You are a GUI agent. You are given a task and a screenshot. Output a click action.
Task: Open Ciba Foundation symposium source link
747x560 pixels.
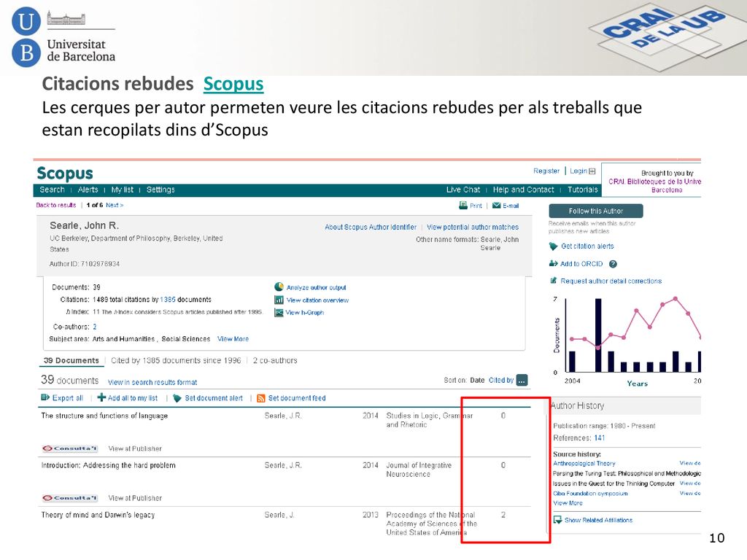pyautogui.click(x=590, y=494)
